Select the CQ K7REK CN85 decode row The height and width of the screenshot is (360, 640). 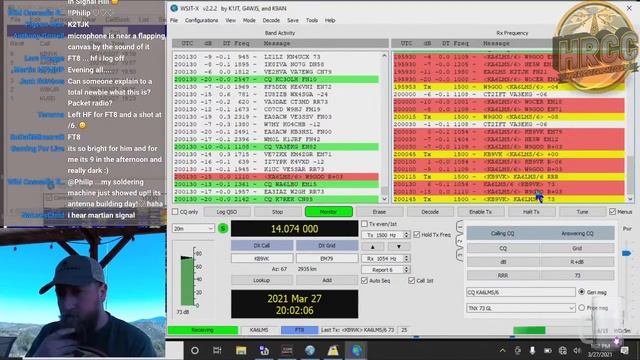pos(276,199)
